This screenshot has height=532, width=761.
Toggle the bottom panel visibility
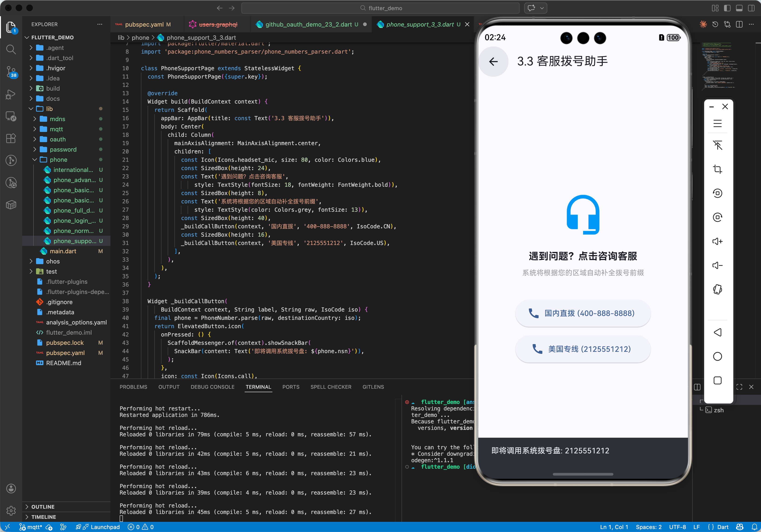click(739, 8)
